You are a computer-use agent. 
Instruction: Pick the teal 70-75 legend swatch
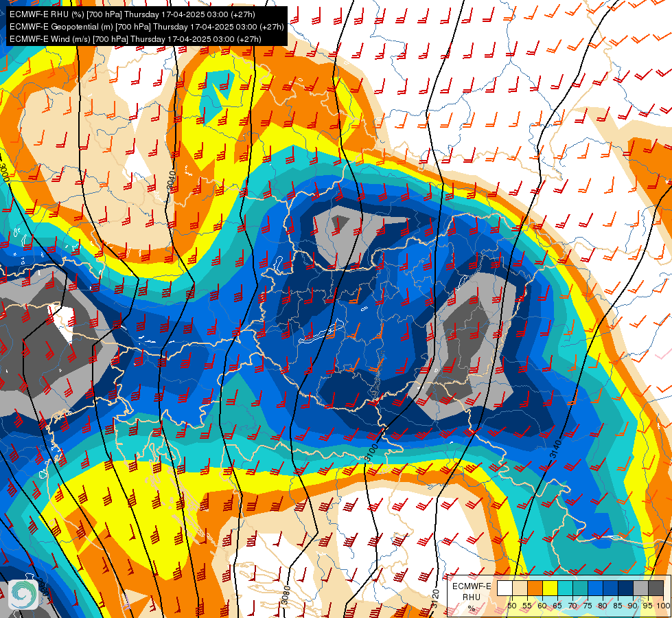tap(581, 588)
